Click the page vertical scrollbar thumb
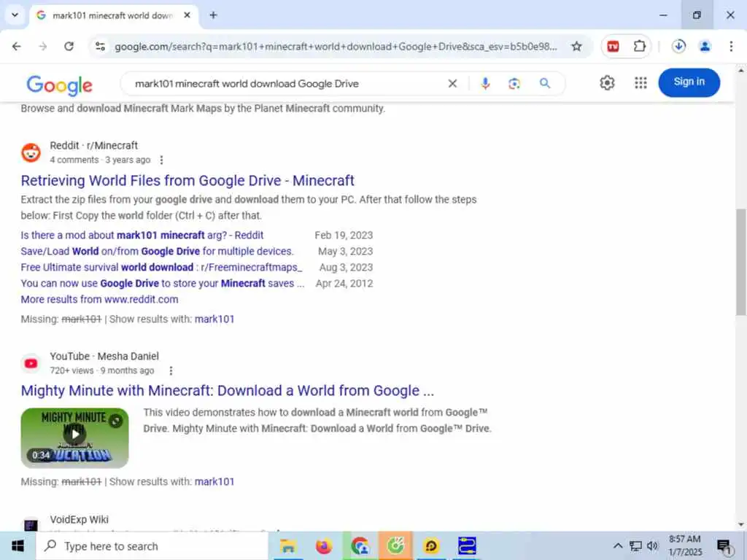 point(741,262)
